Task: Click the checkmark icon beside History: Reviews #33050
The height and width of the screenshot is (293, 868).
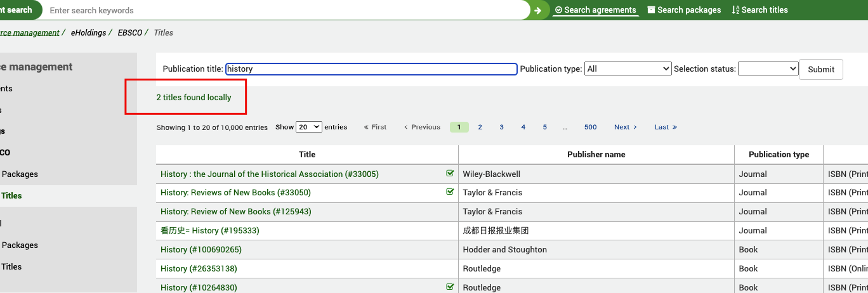Action: point(450,192)
